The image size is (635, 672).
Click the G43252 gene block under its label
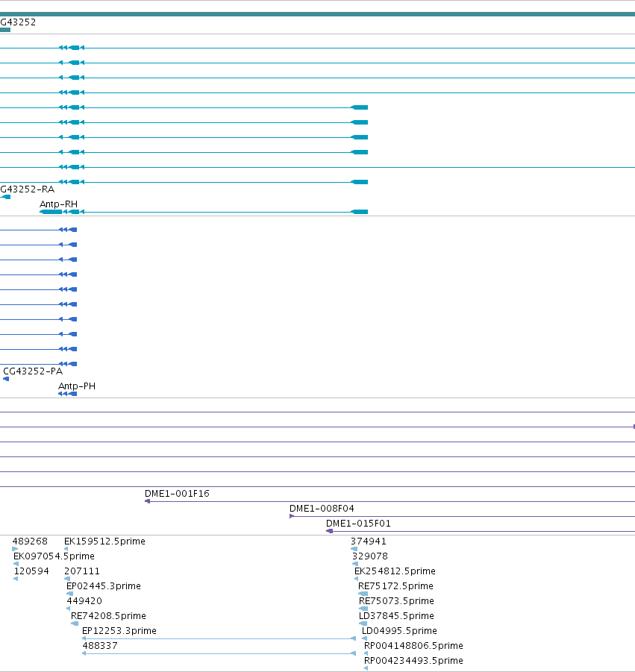5,30
